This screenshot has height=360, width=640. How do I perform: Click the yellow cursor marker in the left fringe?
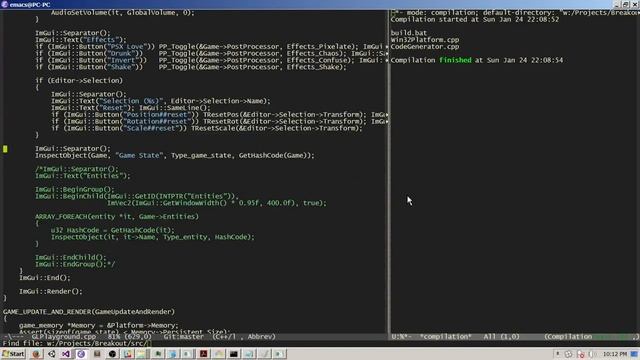coord(5,149)
